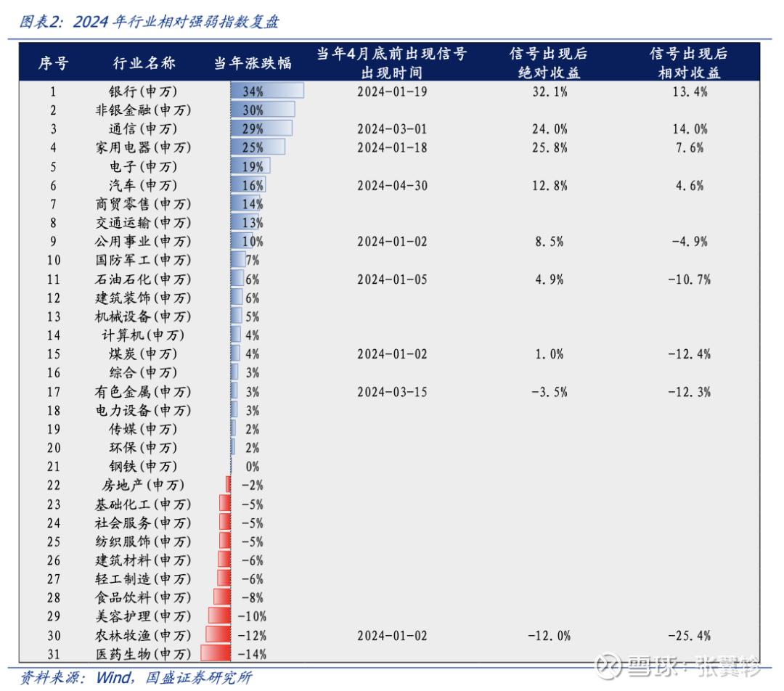The image size is (784, 691).
Task: Click the '信号出现后相对收益' header
Action: click(x=689, y=63)
